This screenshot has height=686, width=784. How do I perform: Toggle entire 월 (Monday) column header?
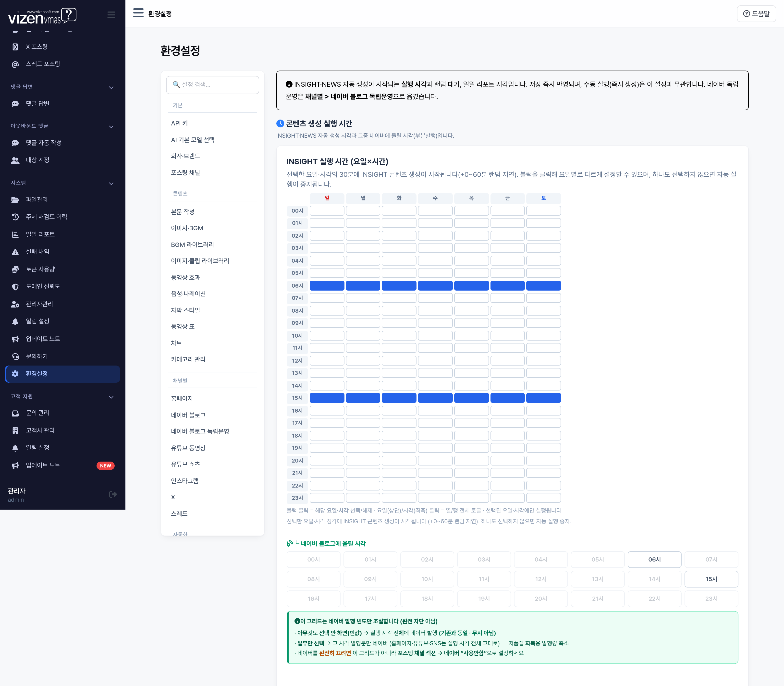pyautogui.click(x=363, y=198)
